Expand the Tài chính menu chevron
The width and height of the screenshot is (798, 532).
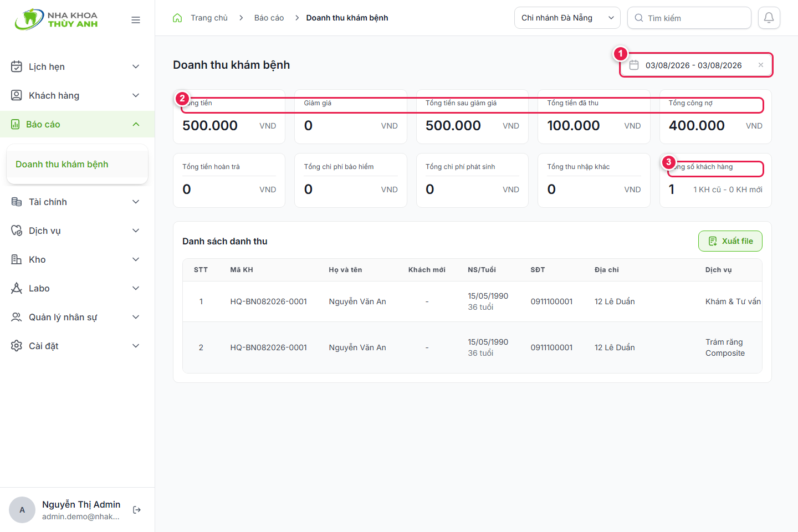(x=136, y=202)
